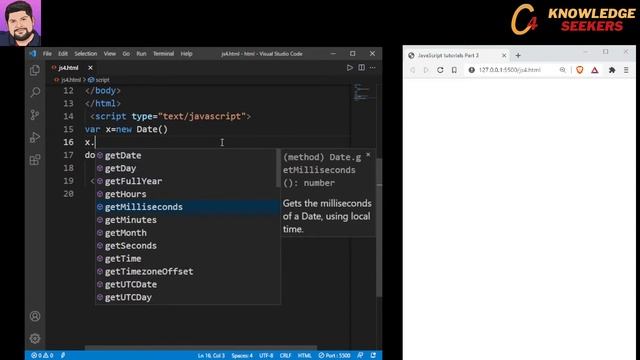Choose getUTCDay from the suggestion list
Screen dimensions: 640x360
[x=187, y=298]
